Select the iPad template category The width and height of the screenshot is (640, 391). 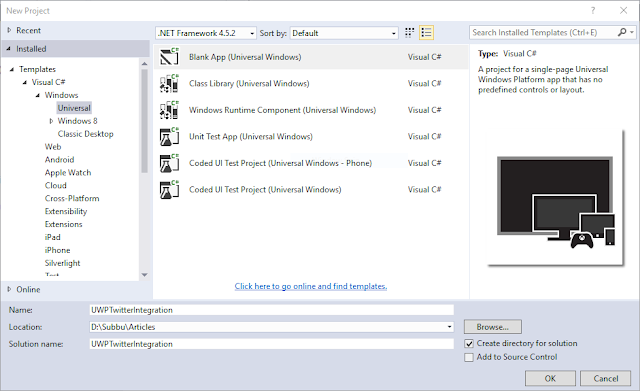pos(52,237)
